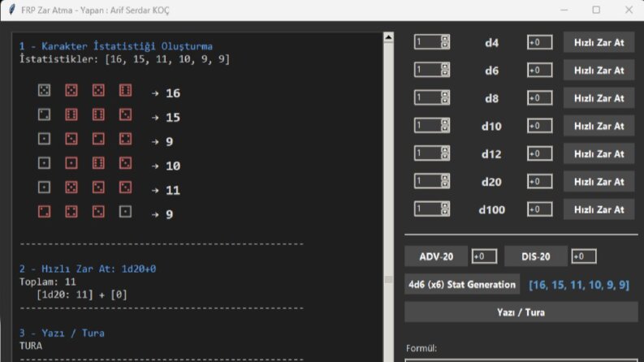
Task: Decrease d4 dice count with down arrow
Action: 445,45
